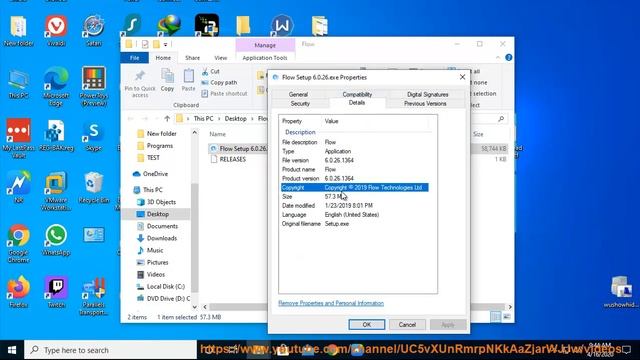Select Pictures in navigation pane
640x360 pixels.
tap(153, 262)
